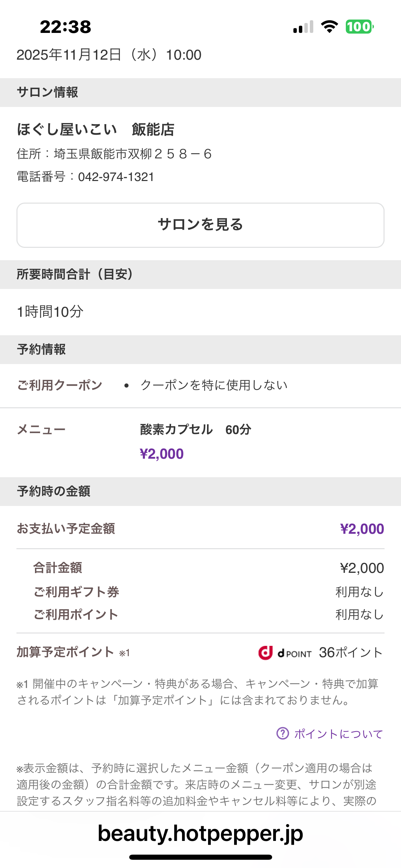401x868 pixels.
Task: Tap the purple お支払い予定金額 ¥2,000 amount
Action: click(362, 529)
